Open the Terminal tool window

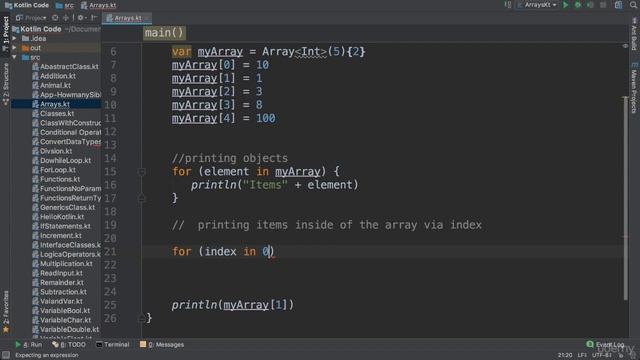point(113,344)
